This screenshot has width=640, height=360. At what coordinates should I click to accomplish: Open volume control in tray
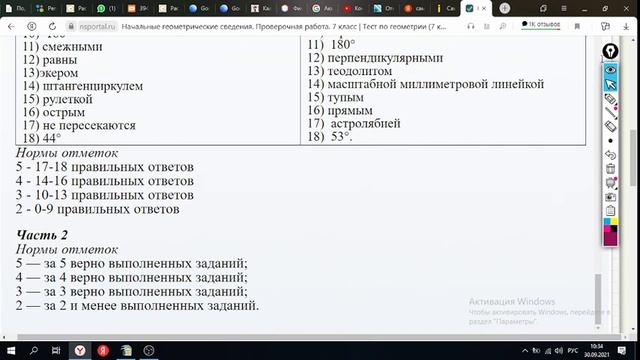click(558, 351)
